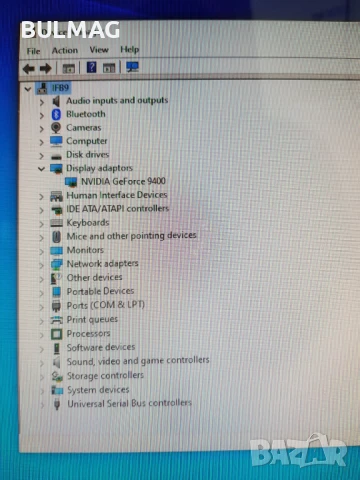Click the Sound, video and game controllers icon
The height and width of the screenshot is (480, 360).
tap(57, 362)
